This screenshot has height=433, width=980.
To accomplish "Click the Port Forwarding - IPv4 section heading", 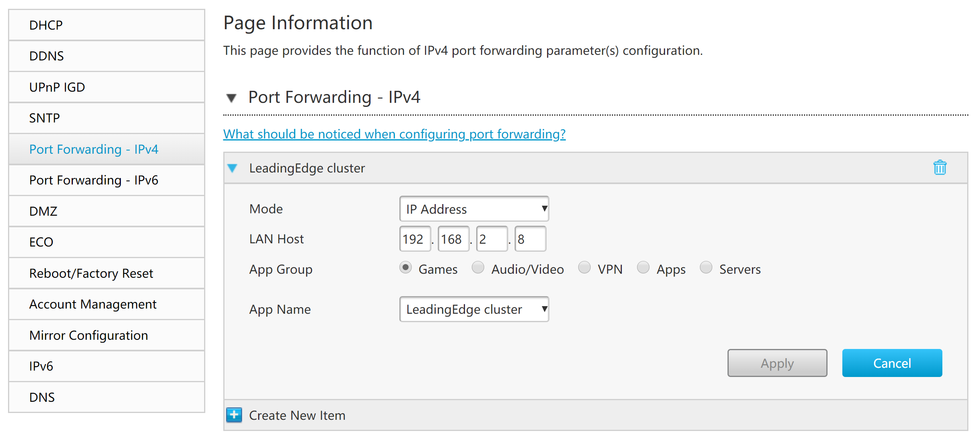I will (334, 97).
